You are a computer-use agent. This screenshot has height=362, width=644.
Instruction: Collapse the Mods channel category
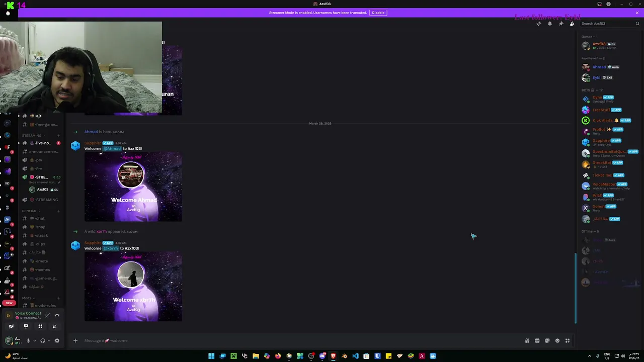click(28, 298)
